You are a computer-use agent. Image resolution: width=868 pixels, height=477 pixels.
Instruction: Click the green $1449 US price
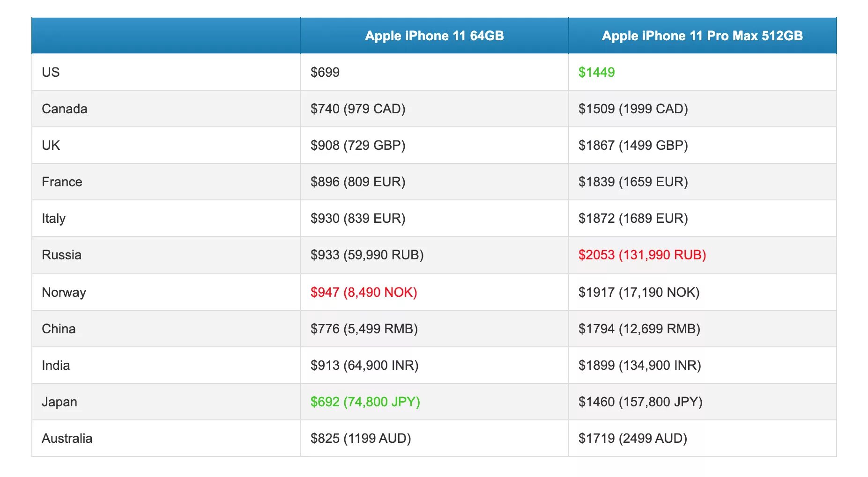tap(596, 73)
